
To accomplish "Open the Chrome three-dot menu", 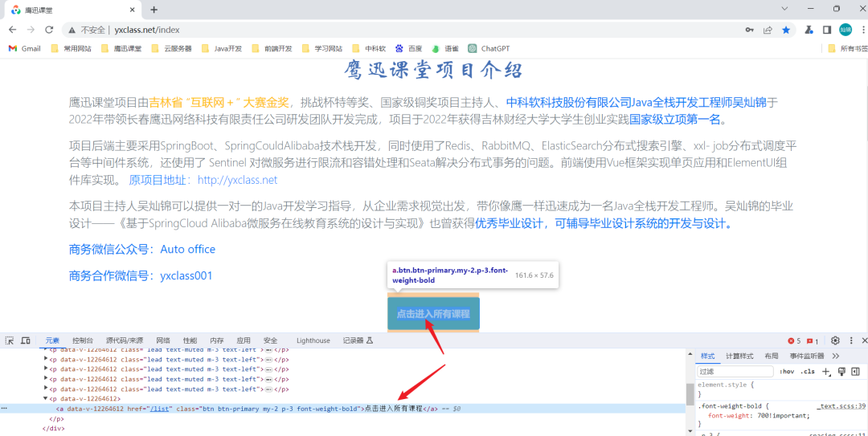I will [x=863, y=30].
